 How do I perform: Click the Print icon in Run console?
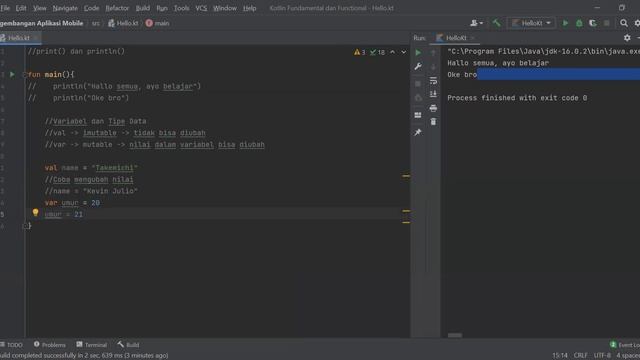pos(433,108)
